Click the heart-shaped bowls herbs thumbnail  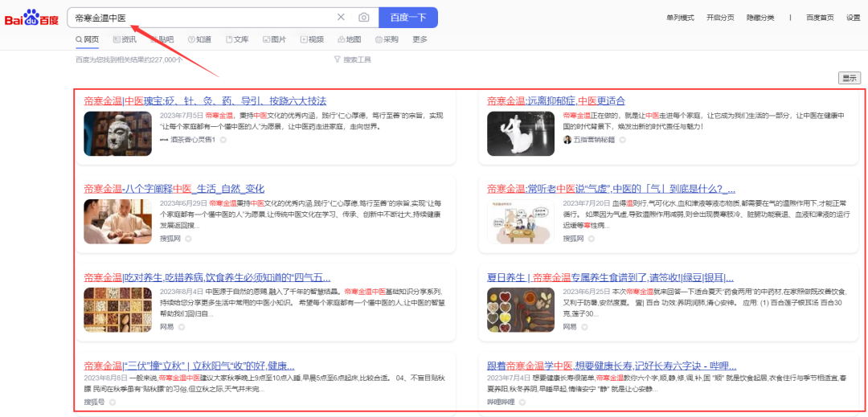(521, 309)
